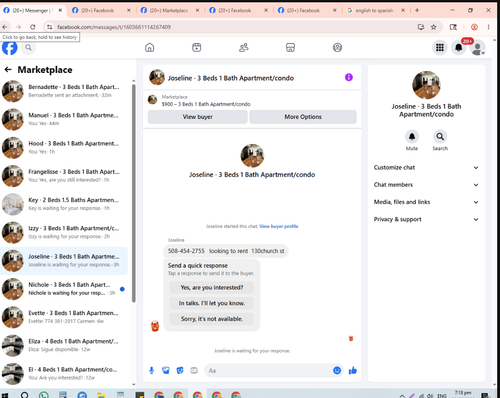Click the Marketplace listing thumbnail for $900
The image size is (500, 398).
click(x=153, y=100)
